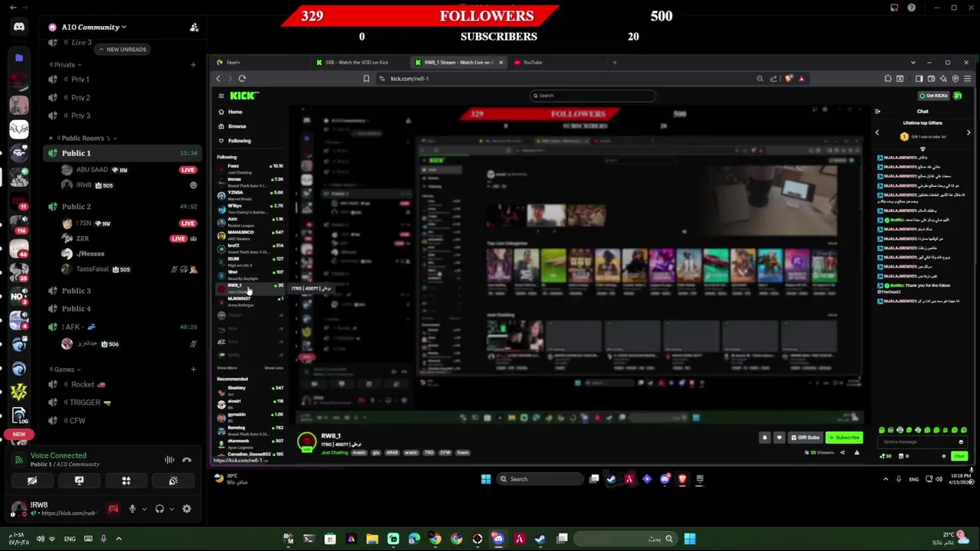Open the TRIGGER games channel
980x551 pixels.
click(122, 403)
